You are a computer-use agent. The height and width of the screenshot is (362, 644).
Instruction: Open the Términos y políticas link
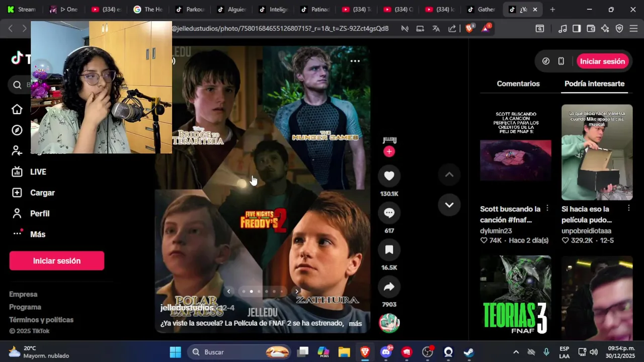41,320
